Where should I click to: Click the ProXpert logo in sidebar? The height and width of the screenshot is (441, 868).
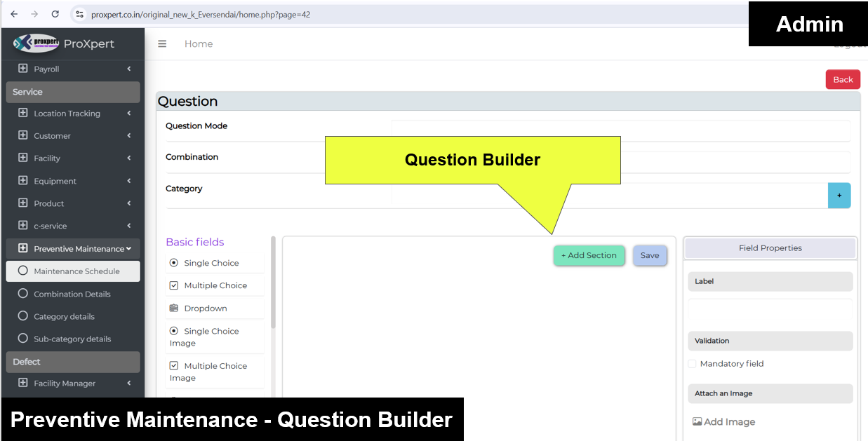click(36, 43)
